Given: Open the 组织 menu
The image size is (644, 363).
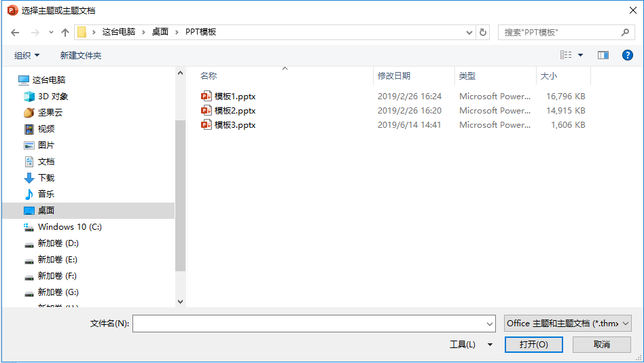Looking at the screenshot, I should click(x=26, y=56).
